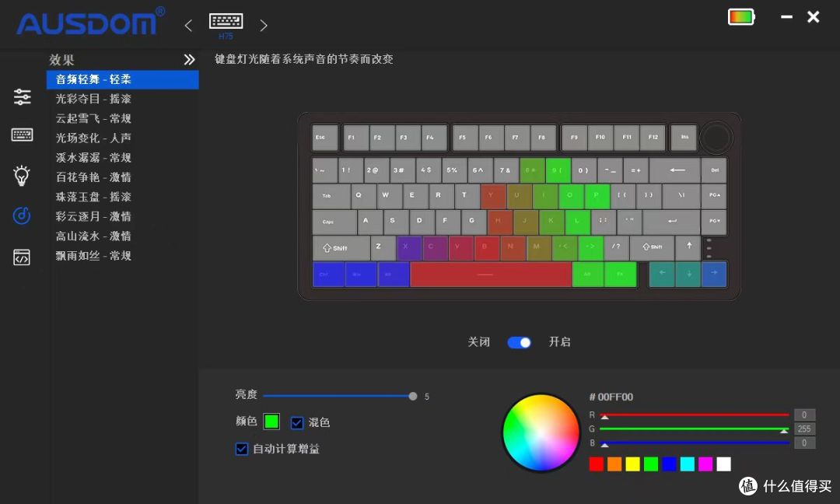The height and width of the screenshot is (504, 840).
Task: Click the H75 keyboard device icon
Action: [226, 26]
